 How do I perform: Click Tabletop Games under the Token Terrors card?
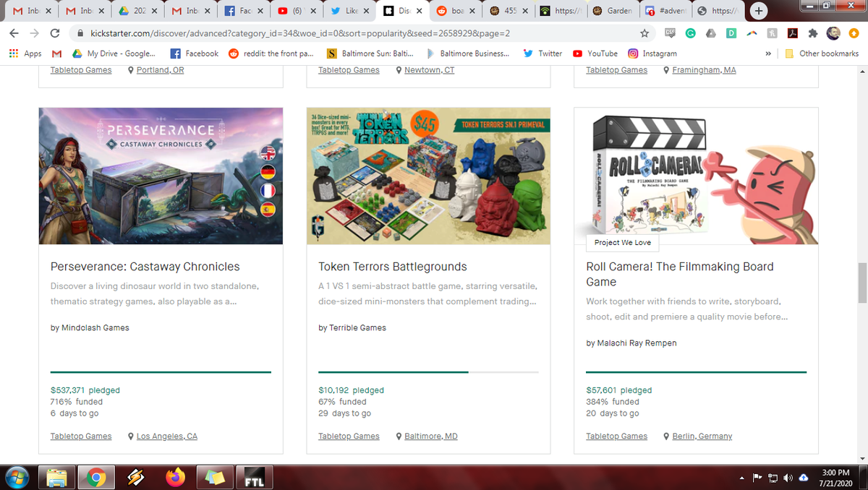click(x=349, y=436)
